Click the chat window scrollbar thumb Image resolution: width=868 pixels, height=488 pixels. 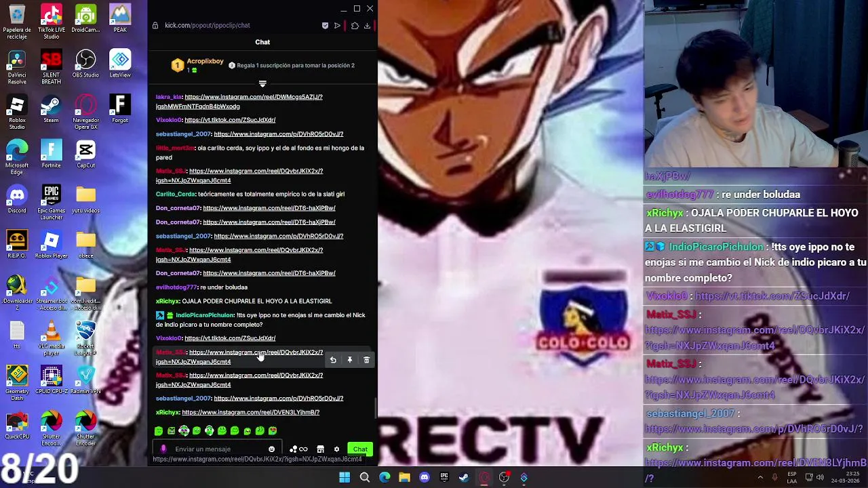point(376,409)
